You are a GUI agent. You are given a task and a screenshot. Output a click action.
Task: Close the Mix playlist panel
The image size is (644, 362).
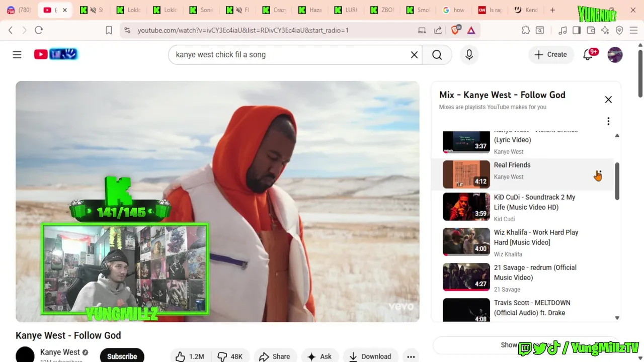pyautogui.click(x=608, y=100)
